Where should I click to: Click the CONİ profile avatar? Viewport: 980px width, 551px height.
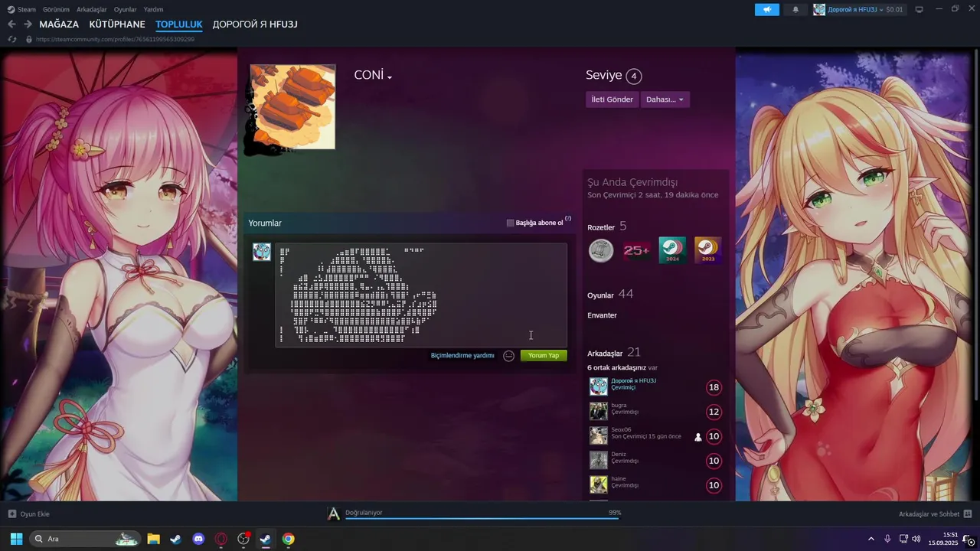[292, 107]
